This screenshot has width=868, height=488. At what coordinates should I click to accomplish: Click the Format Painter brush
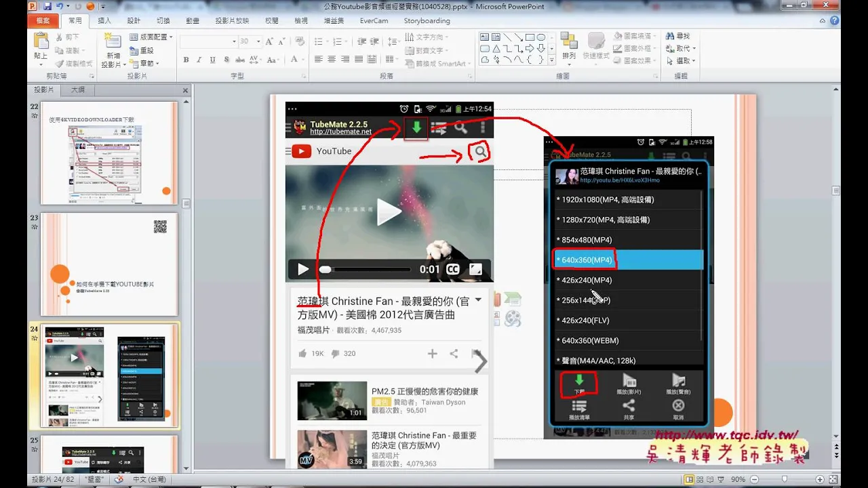[x=73, y=63]
